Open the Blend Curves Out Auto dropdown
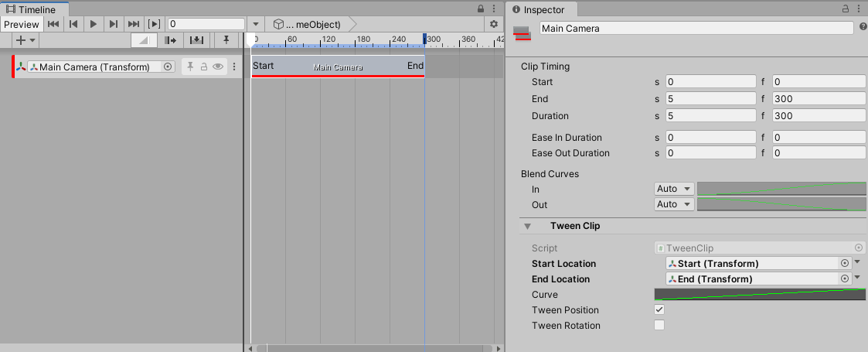Image resolution: width=868 pixels, height=352 pixels. point(674,204)
